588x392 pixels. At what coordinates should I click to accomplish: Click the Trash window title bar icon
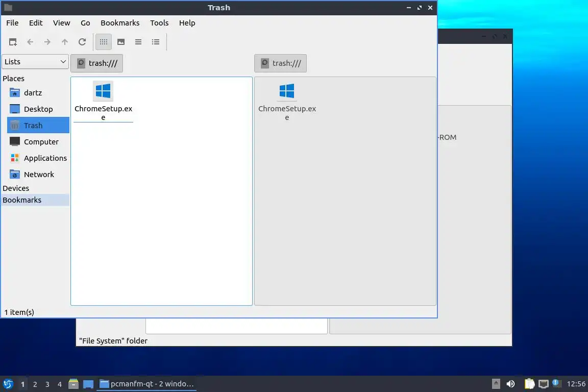[x=8, y=8]
